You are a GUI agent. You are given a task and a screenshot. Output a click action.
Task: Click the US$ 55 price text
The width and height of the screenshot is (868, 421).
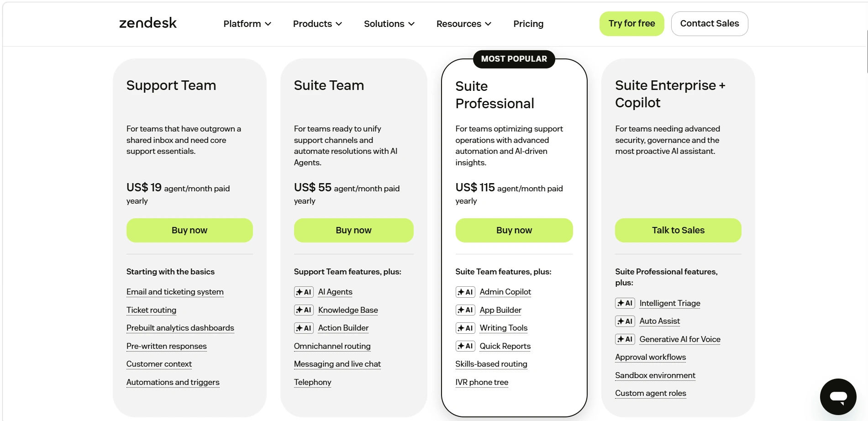[312, 188]
